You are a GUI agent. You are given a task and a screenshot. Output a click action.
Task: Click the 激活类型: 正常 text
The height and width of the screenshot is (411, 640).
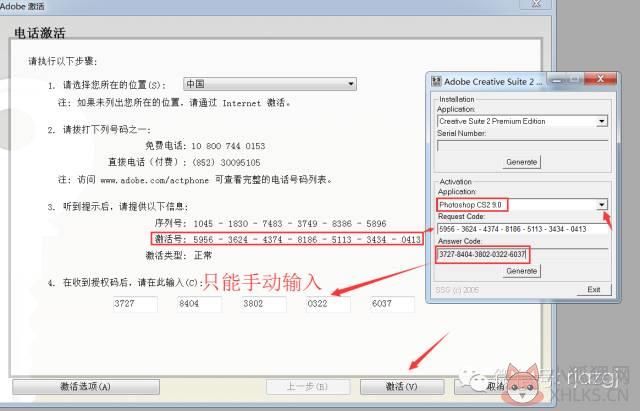coord(179,256)
